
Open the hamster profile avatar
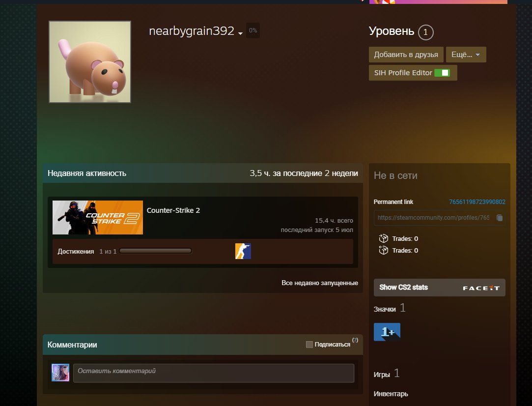pos(90,62)
